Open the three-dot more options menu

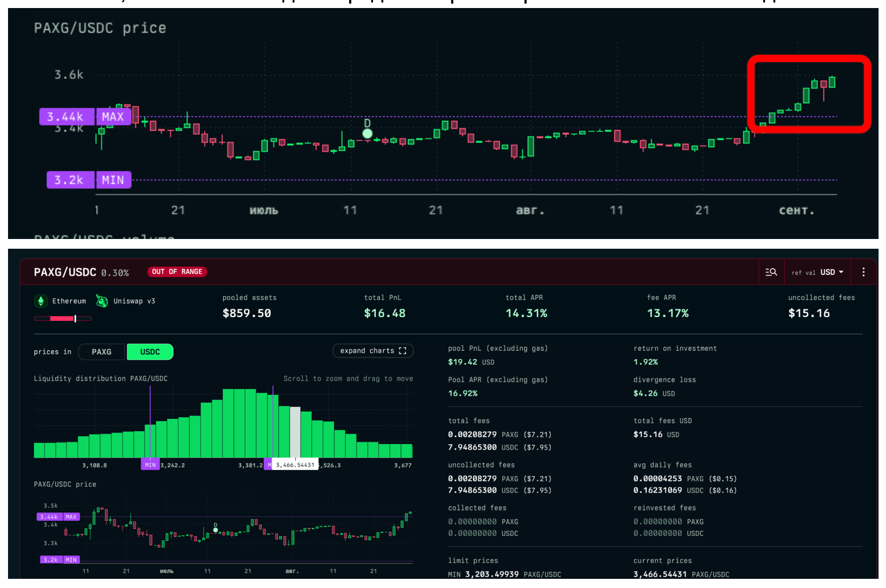(x=863, y=272)
